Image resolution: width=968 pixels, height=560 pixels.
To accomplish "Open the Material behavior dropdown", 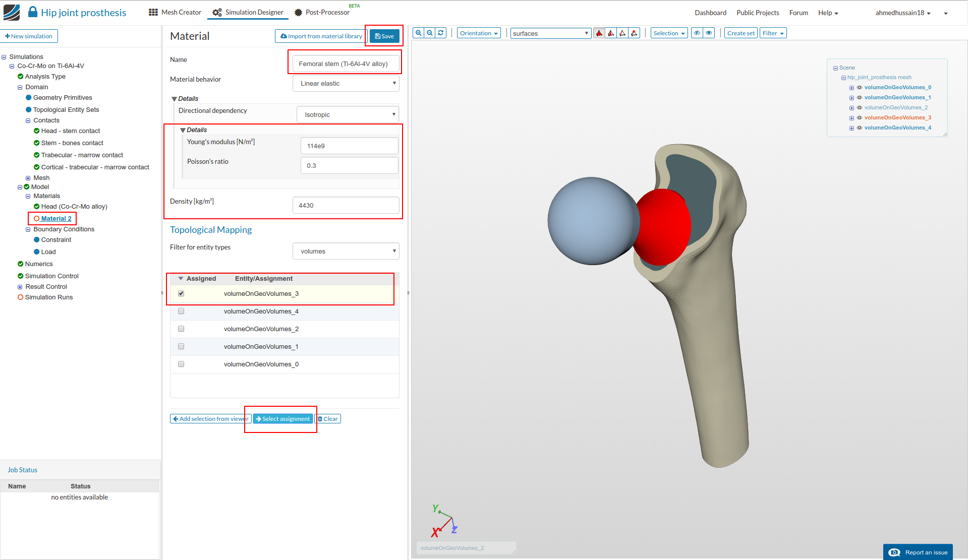I will tap(346, 84).
